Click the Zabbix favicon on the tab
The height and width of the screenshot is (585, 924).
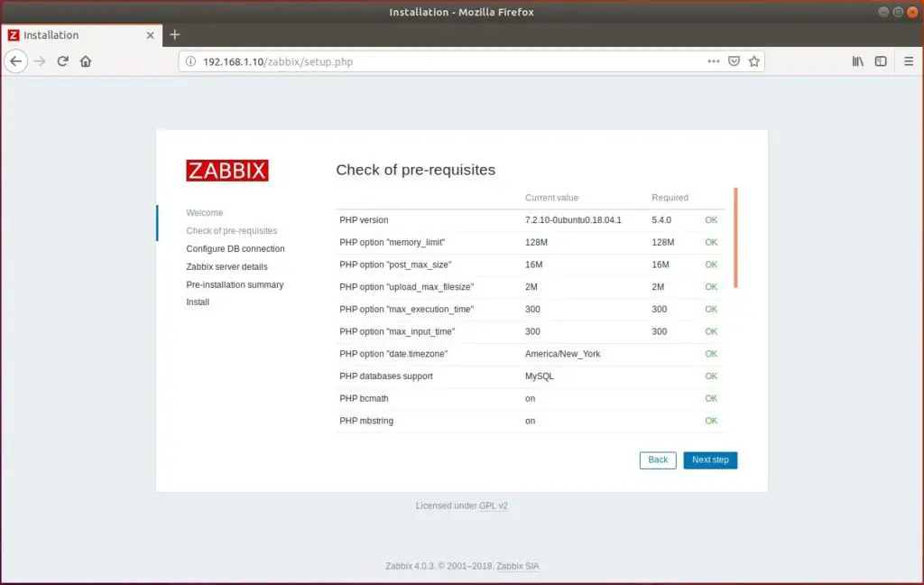(14, 35)
